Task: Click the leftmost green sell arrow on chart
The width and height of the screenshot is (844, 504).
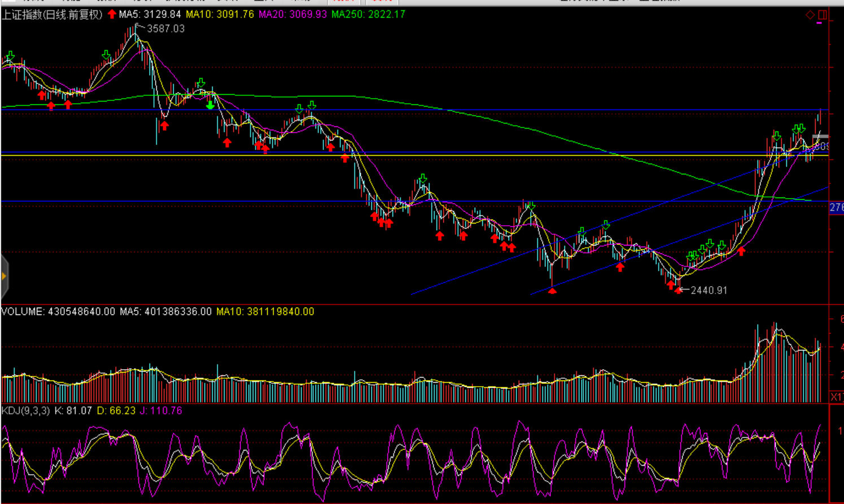Action: 10,56
